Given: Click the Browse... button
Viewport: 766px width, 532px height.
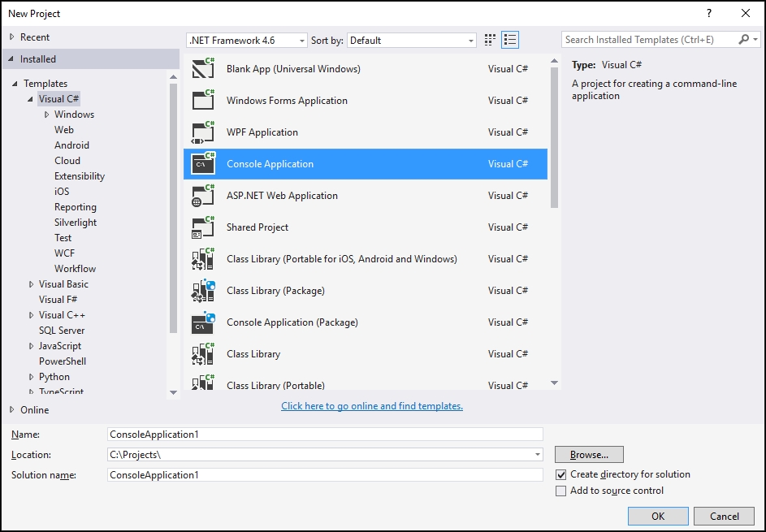Looking at the screenshot, I should (x=589, y=454).
